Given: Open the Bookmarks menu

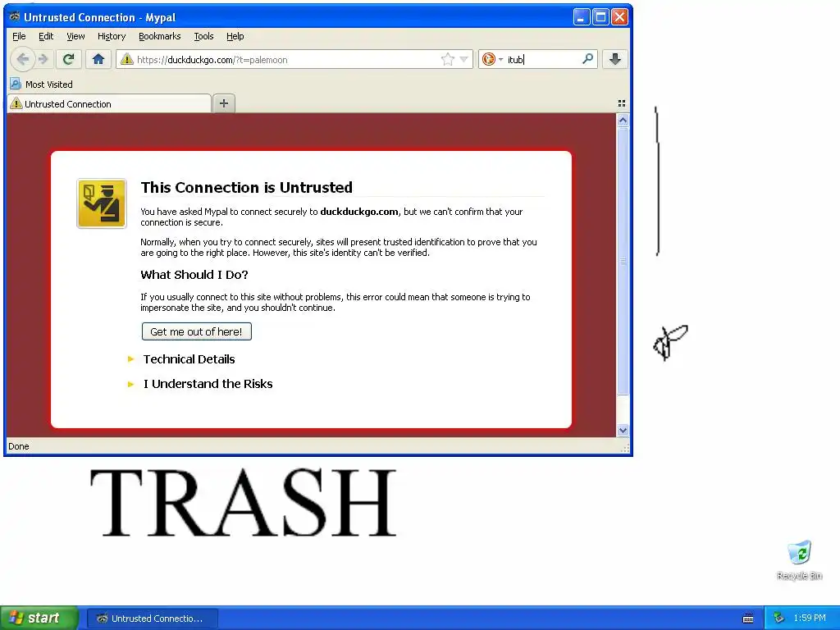Looking at the screenshot, I should 160,36.
